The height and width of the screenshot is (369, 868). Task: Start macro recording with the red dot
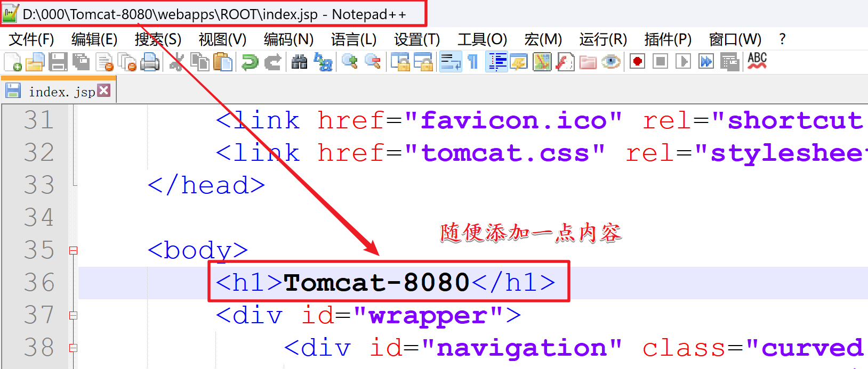point(637,62)
